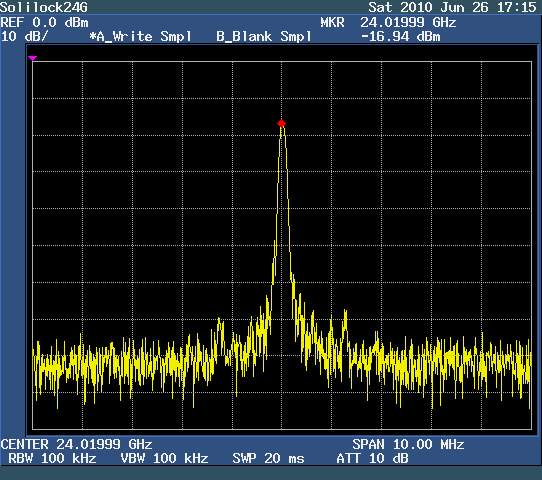Click the *A_Write Smpl trace label
The height and width of the screenshot is (480, 542).
click(x=140, y=37)
